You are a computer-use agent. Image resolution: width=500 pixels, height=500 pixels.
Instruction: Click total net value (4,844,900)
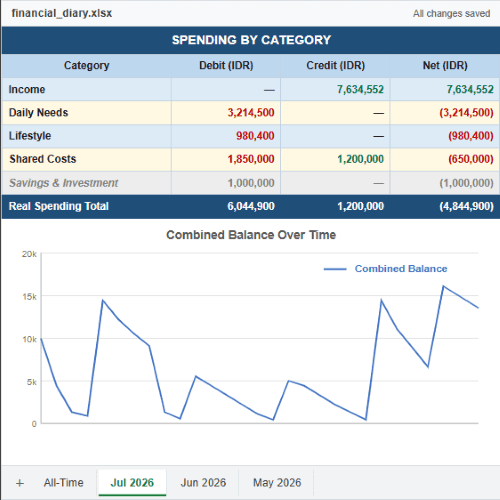(466, 206)
